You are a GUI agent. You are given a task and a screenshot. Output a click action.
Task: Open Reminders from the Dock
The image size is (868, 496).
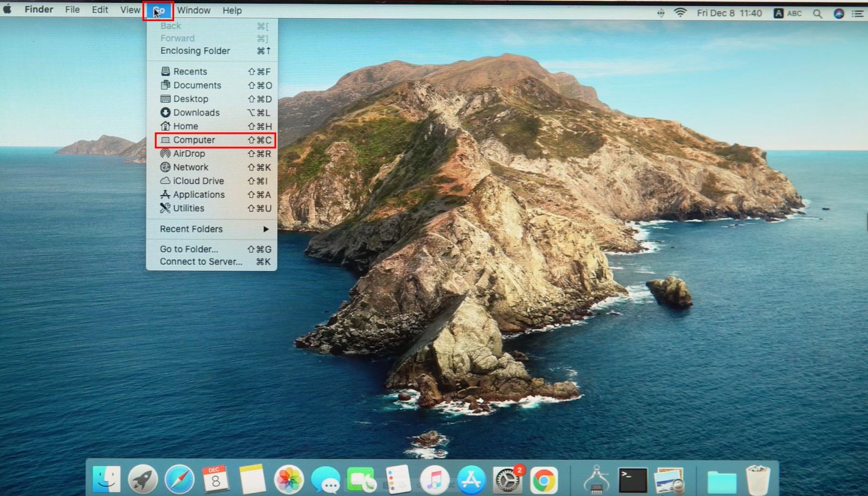[398, 480]
